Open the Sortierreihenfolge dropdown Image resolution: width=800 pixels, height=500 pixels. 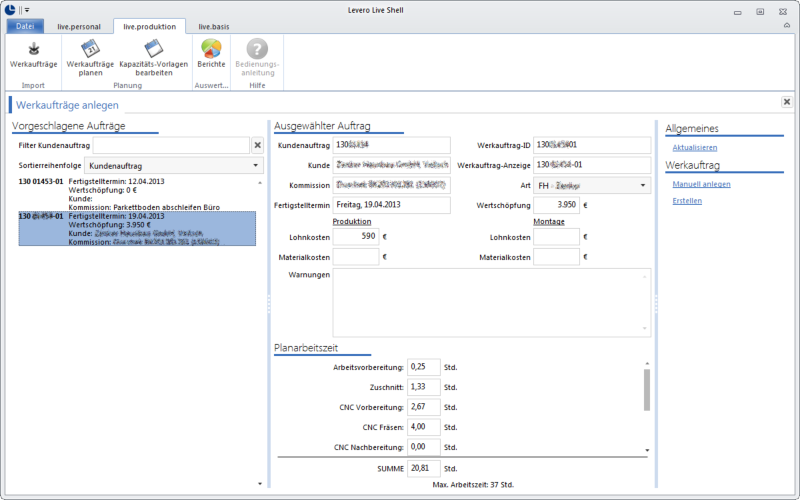(174, 166)
